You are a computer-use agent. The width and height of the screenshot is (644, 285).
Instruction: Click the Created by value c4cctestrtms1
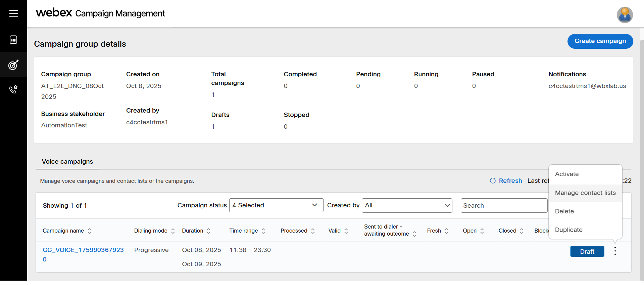pyautogui.click(x=147, y=122)
